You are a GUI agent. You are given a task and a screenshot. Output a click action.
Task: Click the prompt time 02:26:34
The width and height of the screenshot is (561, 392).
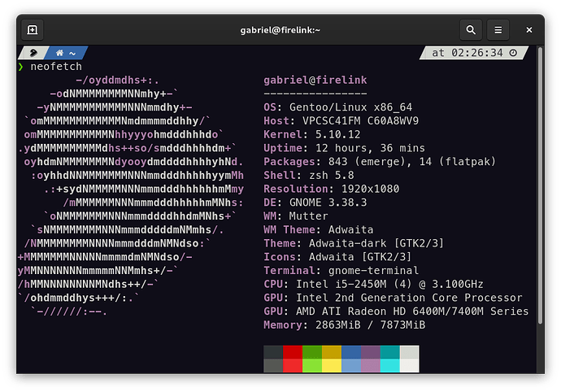coord(476,53)
